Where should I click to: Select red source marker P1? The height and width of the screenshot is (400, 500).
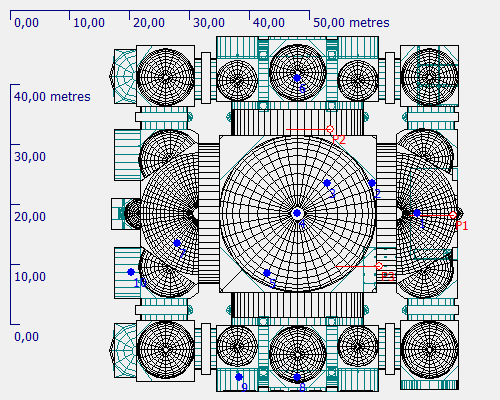tap(453, 215)
